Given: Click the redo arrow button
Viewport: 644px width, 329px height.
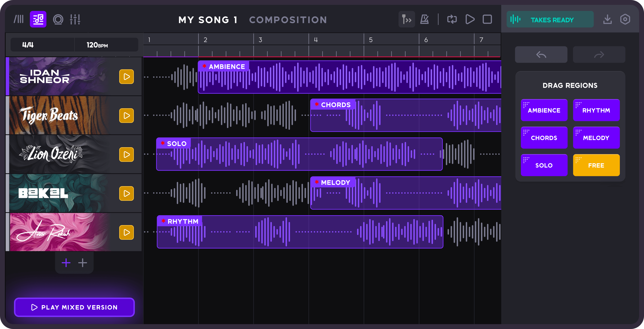Looking at the screenshot, I should coord(599,55).
